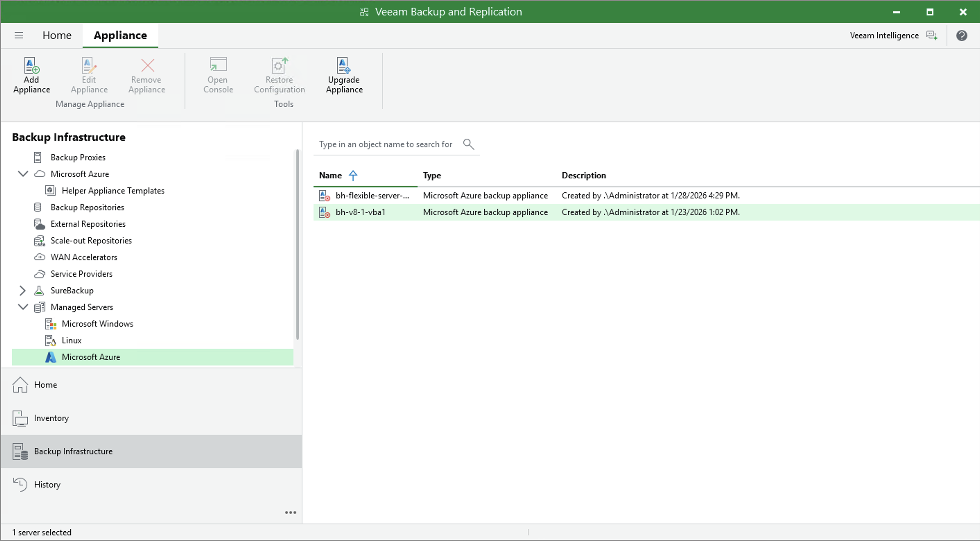Click the Backup Proxies tree icon
The image size is (980, 541).
click(x=38, y=157)
